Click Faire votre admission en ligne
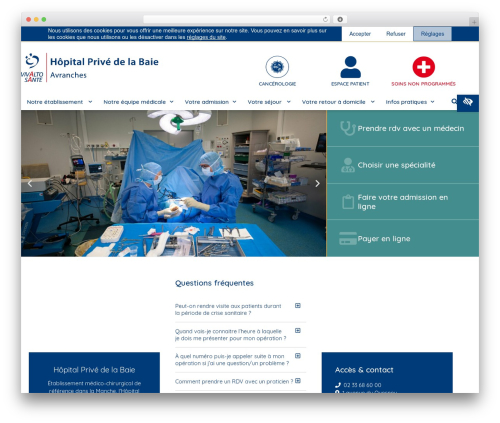 [403, 202]
